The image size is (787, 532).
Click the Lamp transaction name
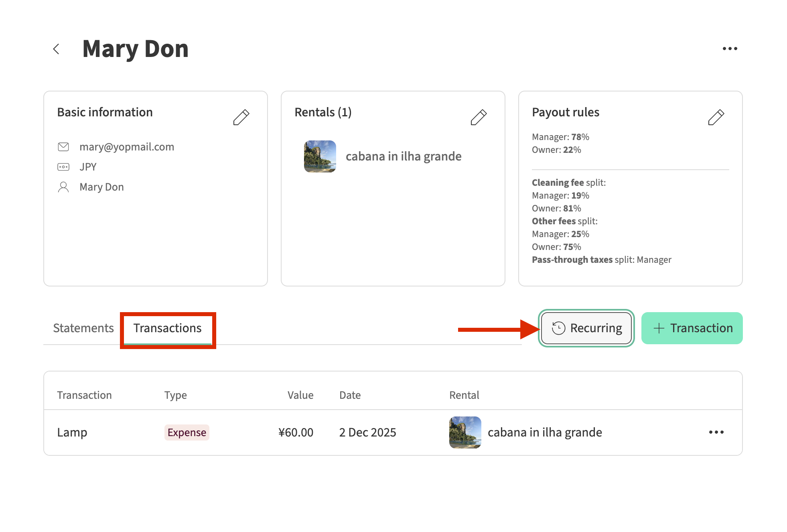[72, 433]
